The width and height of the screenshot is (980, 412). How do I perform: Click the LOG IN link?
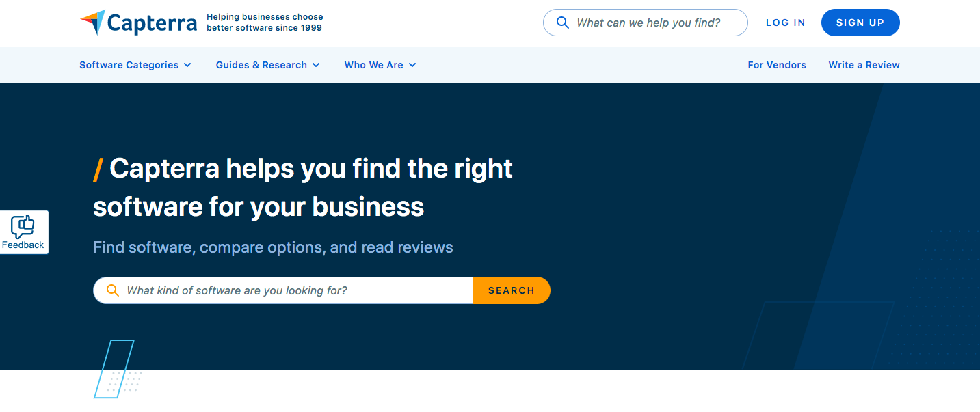[x=785, y=23]
